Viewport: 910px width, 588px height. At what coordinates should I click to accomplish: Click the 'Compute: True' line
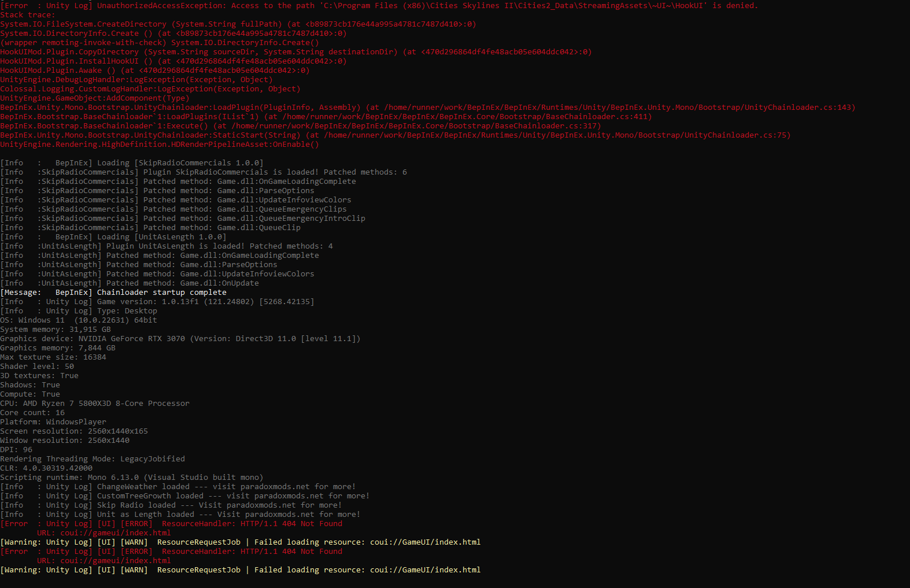(30, 394)
